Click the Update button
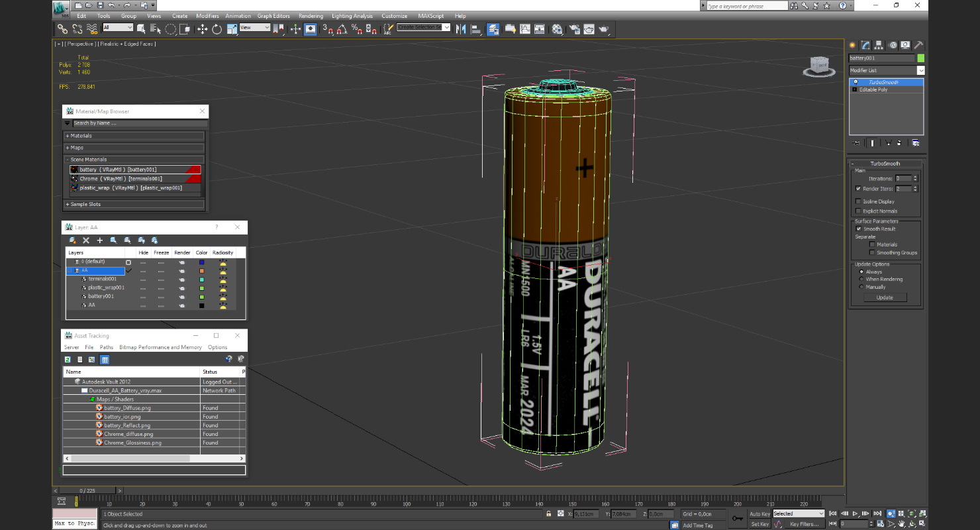980x530 pixels. (x=885, y=297)
